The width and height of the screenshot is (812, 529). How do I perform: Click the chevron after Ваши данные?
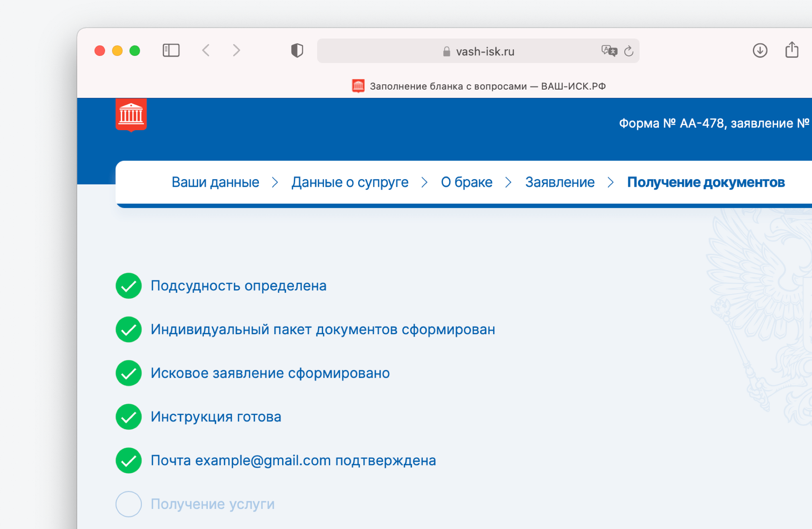[x=275, y=182]
